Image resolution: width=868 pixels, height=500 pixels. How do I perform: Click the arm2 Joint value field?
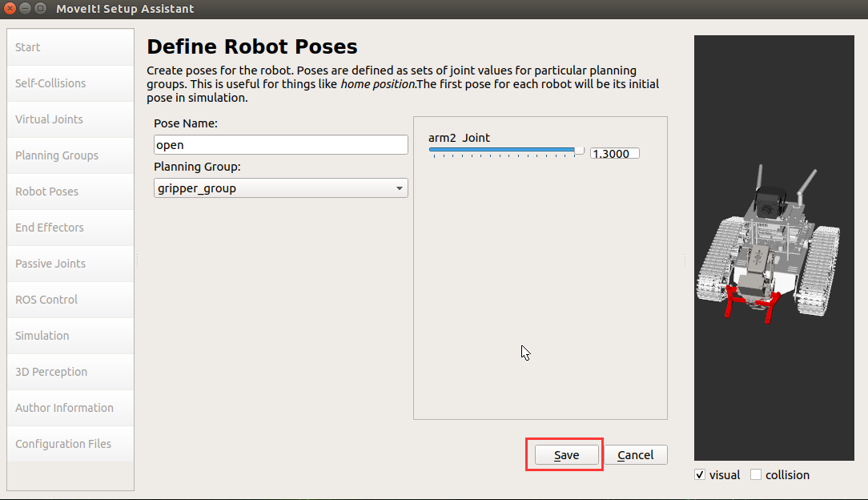(x=614, y=153)
